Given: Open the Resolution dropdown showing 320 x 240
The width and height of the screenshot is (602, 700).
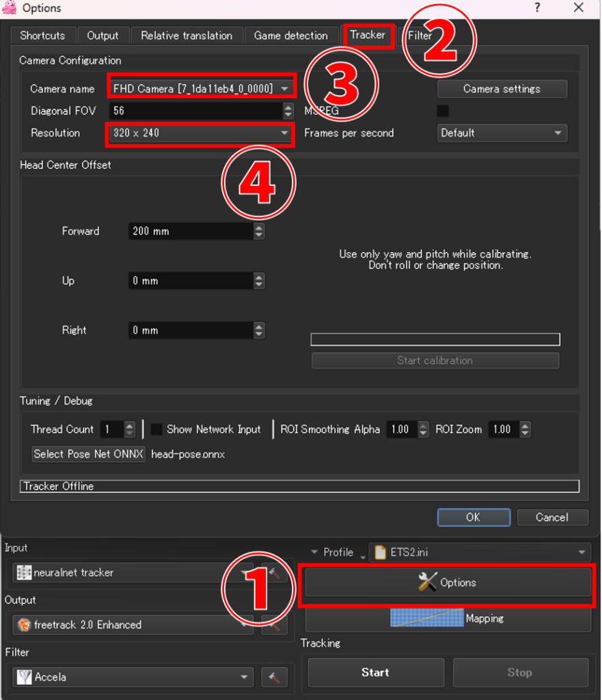Looking at the screenshot, I should (284, 133).
